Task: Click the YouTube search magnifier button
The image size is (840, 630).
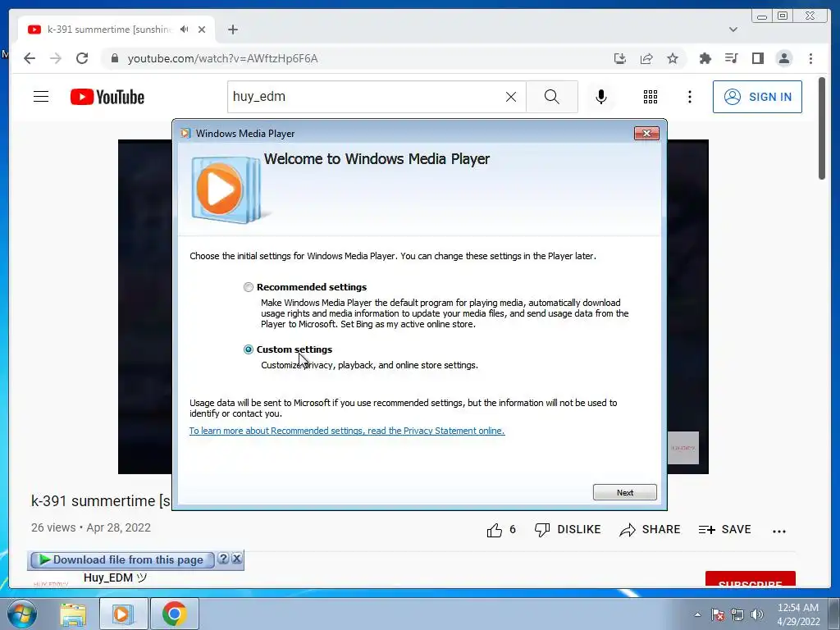Action: 552,97
